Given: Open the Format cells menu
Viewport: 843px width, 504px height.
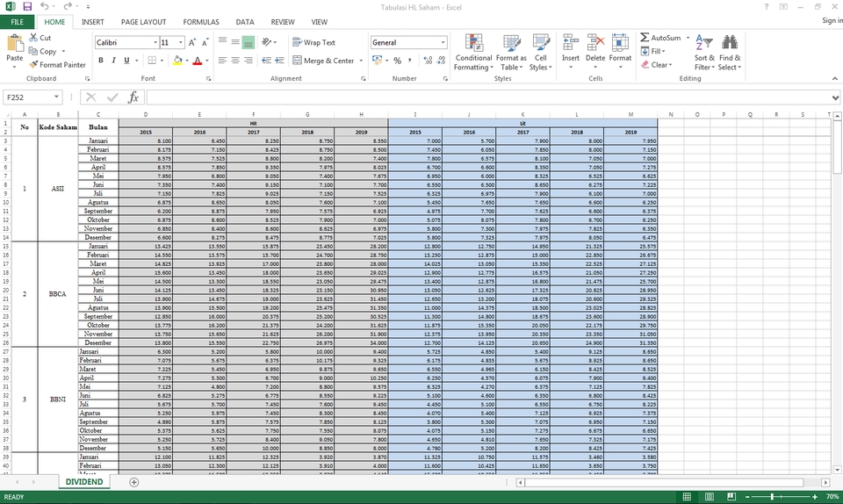Looking at the screenshot, I should pos(620,52).
